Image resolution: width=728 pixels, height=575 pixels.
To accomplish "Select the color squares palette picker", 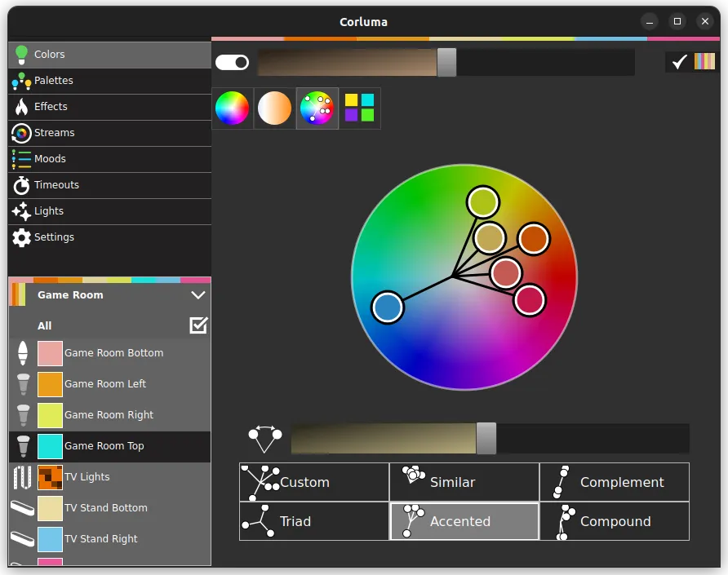I will point(359,108).
